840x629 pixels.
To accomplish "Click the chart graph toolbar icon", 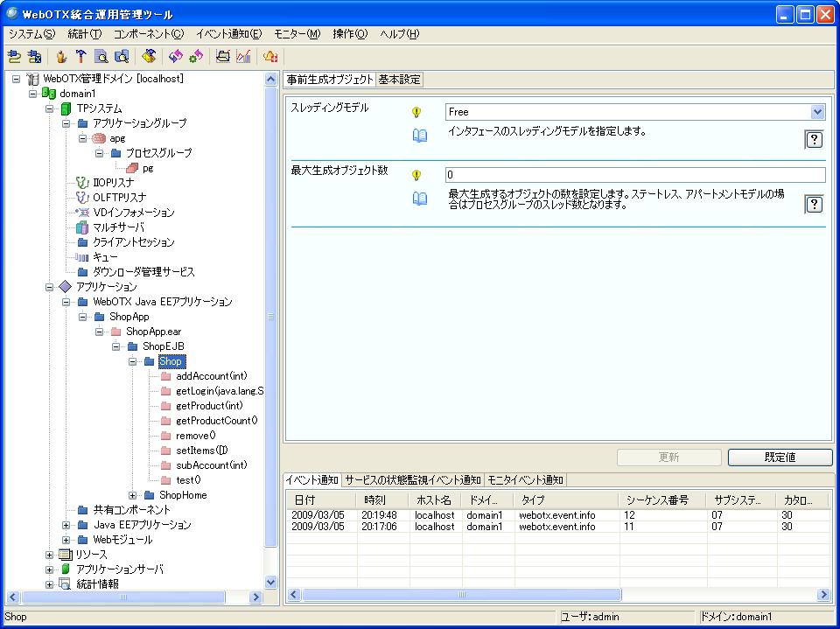I will point(243,57).
